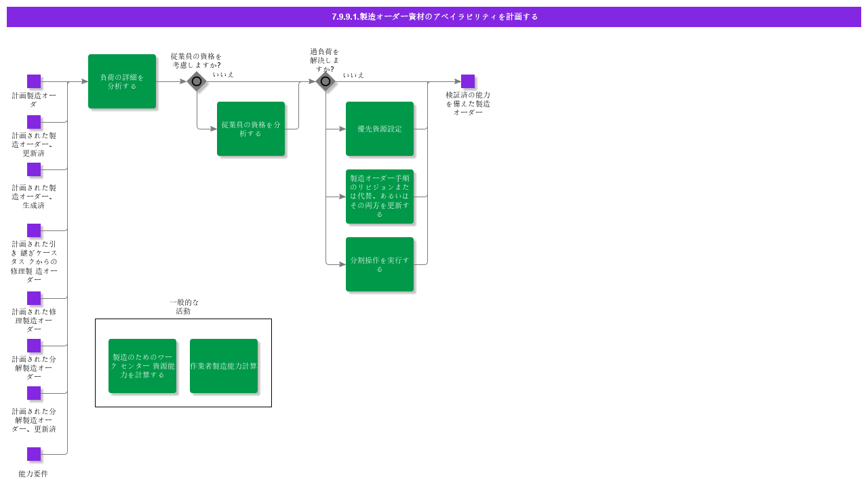Toggle the 従業員の資格を考慮しますか decision gateway
868x490 pixels.
pos(197,81)
